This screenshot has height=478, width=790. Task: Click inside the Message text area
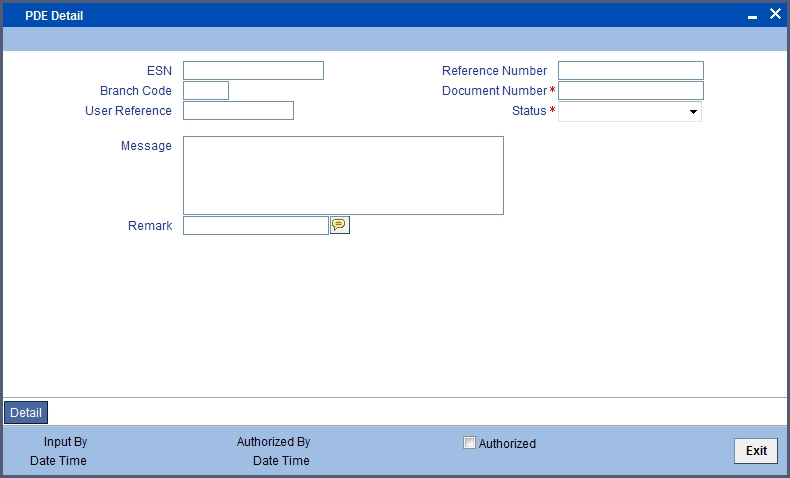(343, 175)
